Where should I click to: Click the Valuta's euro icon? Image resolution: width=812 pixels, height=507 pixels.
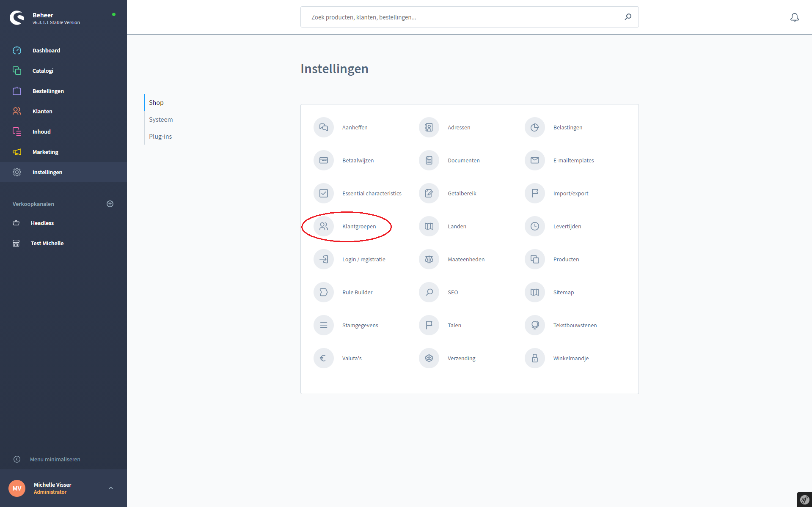[x=324, y=358]
